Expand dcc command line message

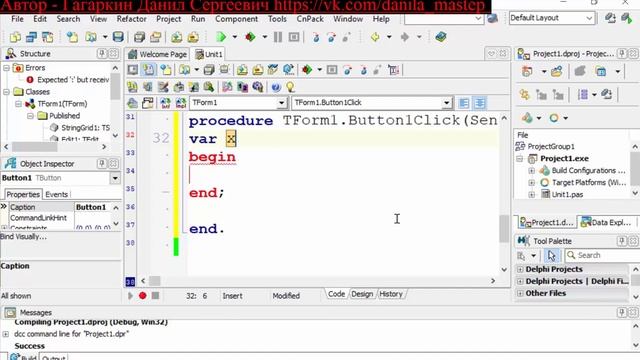pos(6,334)
